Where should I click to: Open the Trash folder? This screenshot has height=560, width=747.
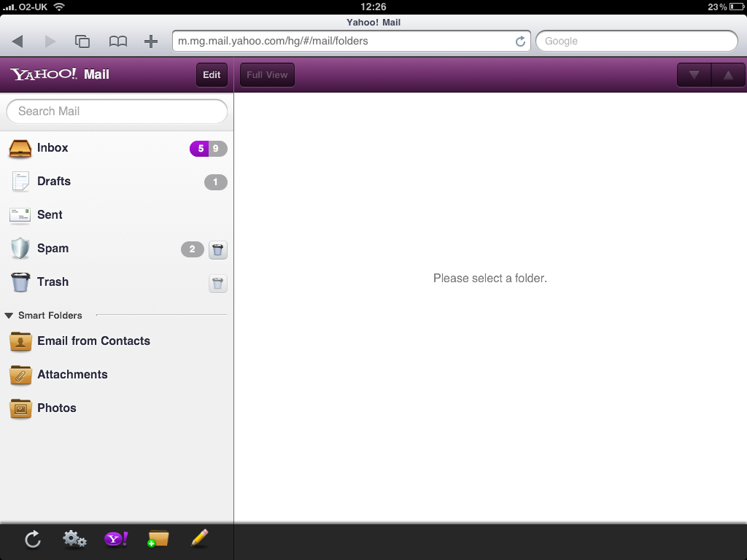pos(117,282)
